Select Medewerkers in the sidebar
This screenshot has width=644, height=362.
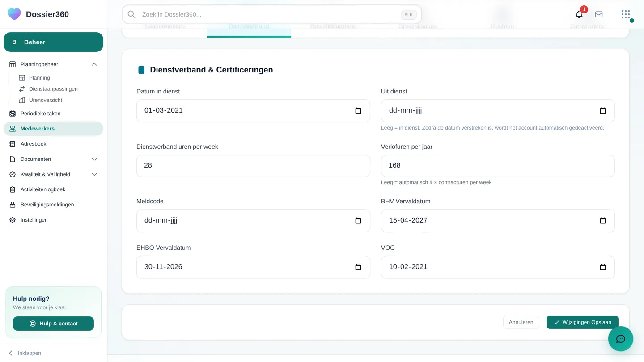point(53,129)
